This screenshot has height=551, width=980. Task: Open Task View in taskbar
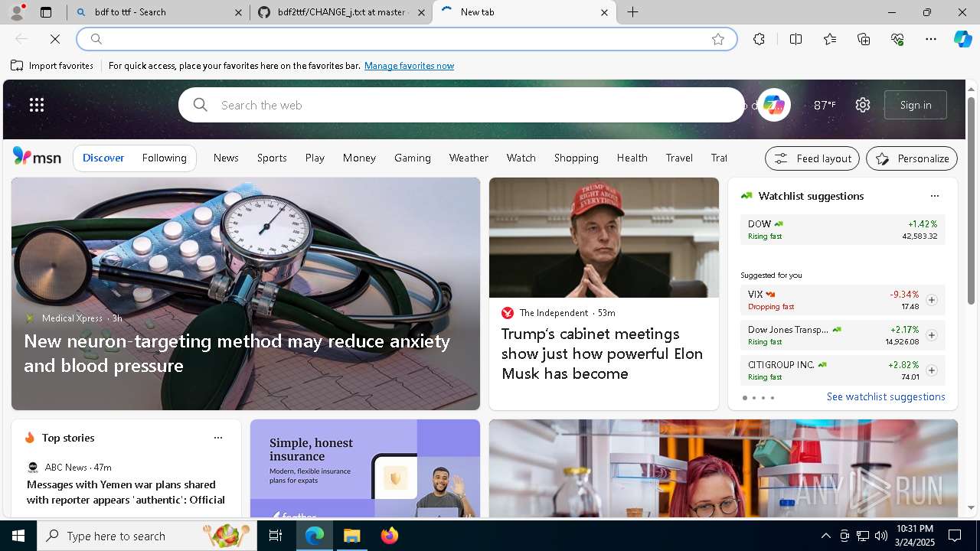(x=276, y=536)
